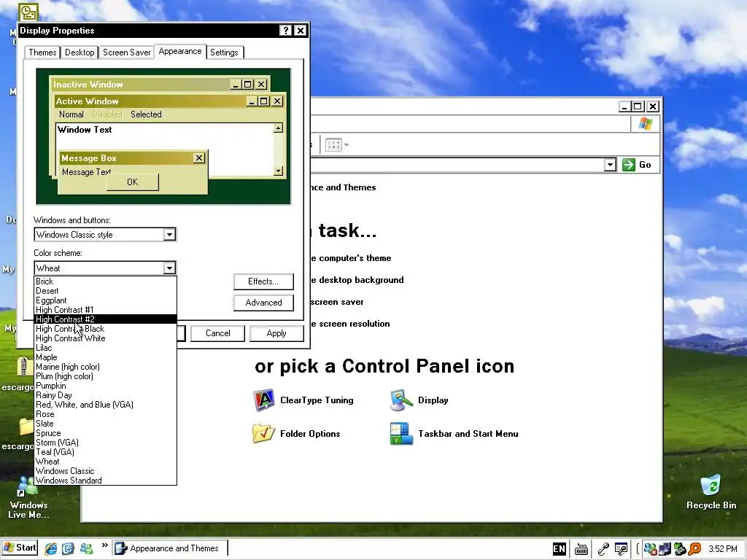
Task: Click the second Quick Launch icon beside Internet Explorer
Action: (x=68, y=548)
